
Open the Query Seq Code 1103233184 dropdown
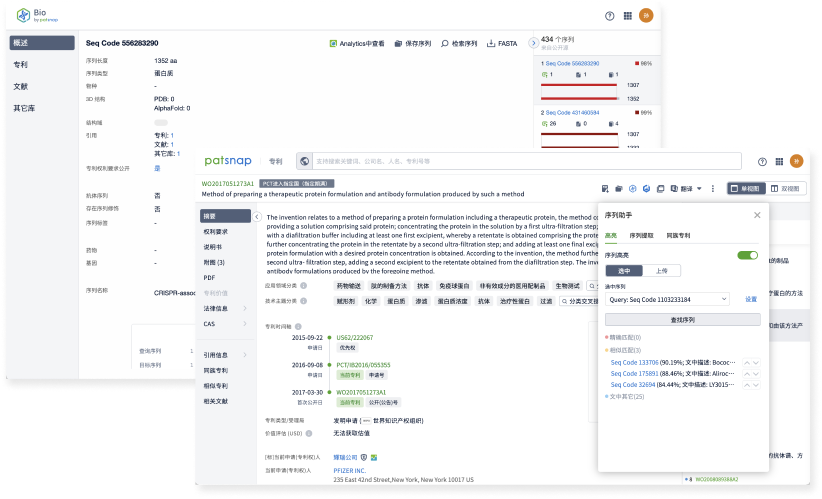point(667,299)
